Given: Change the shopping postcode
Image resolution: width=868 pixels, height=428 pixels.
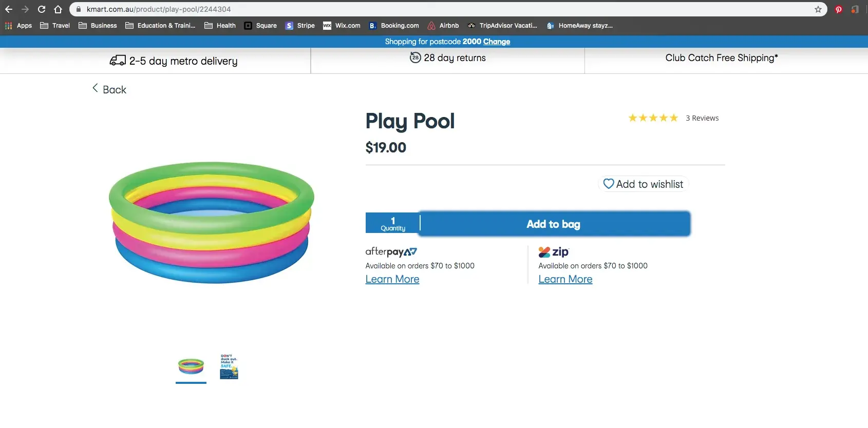Looking at the screenshot, I should click(496, 42).
